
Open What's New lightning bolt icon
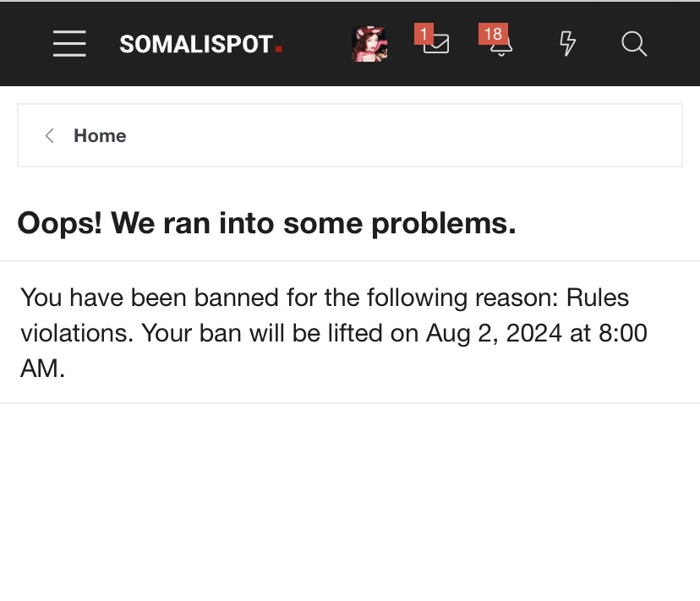pos(567,44)
